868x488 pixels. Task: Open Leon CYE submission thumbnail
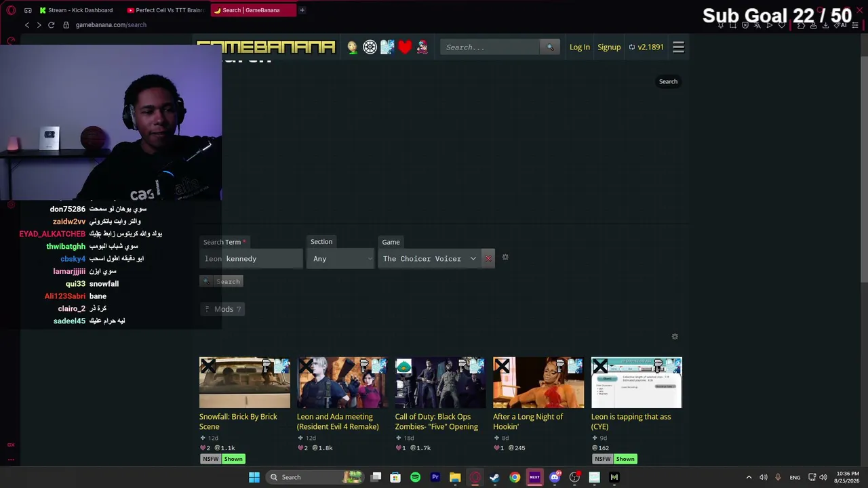[637, 383]
